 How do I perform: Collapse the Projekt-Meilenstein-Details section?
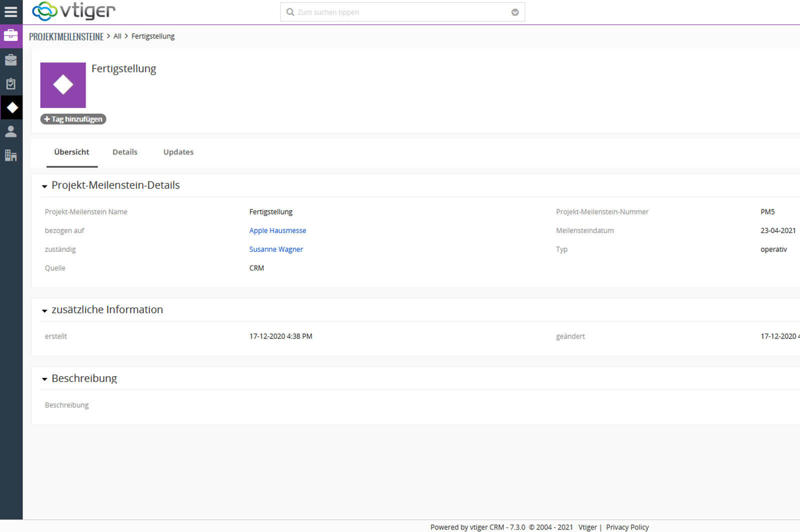(44, 186)
